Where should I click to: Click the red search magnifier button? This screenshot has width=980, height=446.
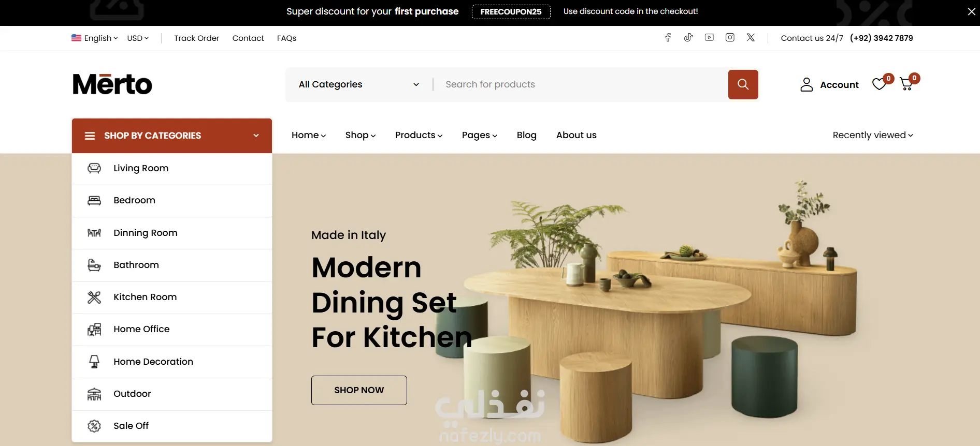(x=743, y=84)
